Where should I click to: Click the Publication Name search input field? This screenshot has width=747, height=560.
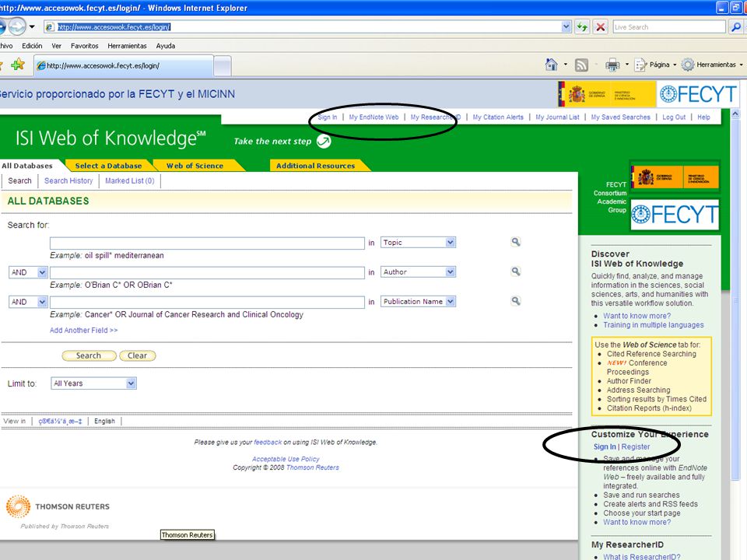[x=207, y=302]
